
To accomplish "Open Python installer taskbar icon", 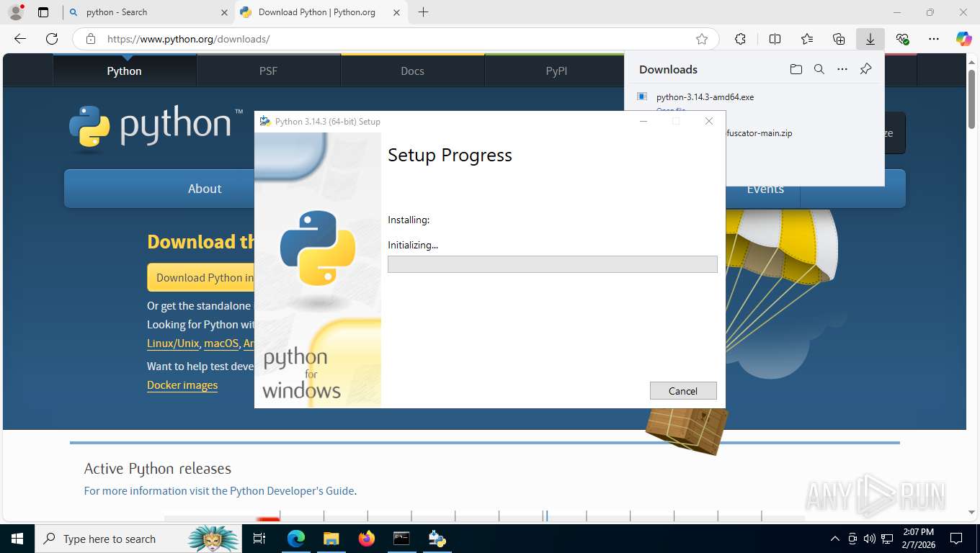I will 437,539.
